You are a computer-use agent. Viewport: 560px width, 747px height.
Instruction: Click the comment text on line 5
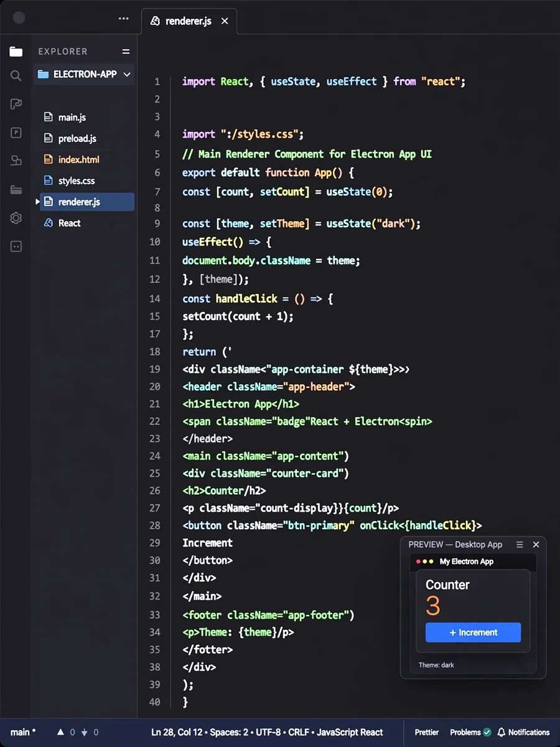pos(307,154)
